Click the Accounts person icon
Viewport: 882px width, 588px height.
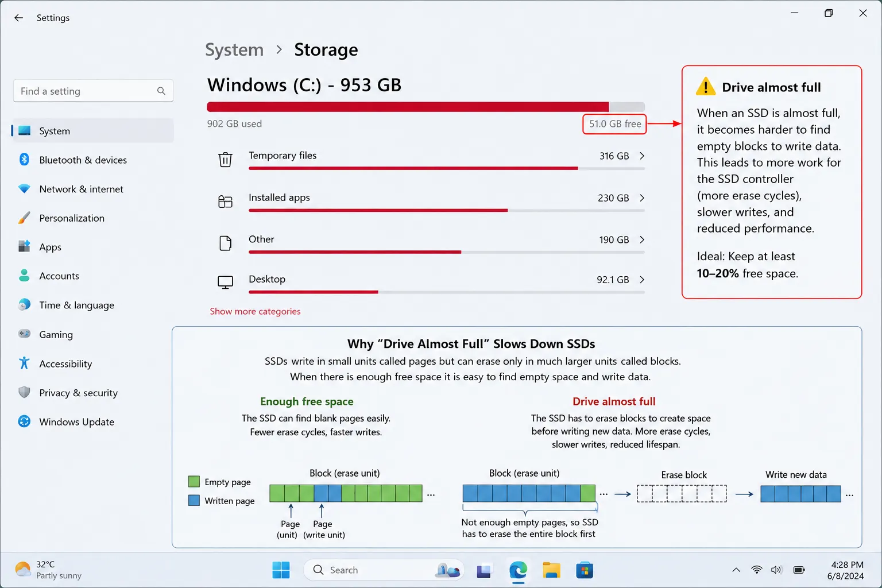pyautogui.click(x=24, y=276)
